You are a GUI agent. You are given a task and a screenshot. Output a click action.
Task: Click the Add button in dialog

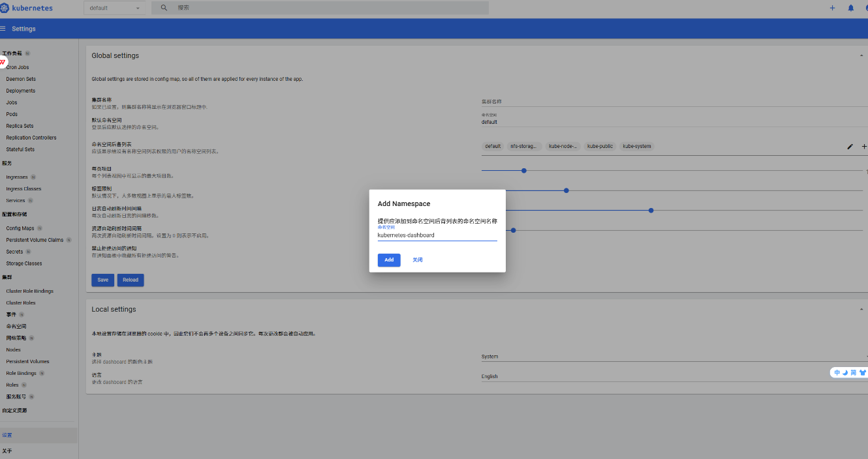[389, 259]
